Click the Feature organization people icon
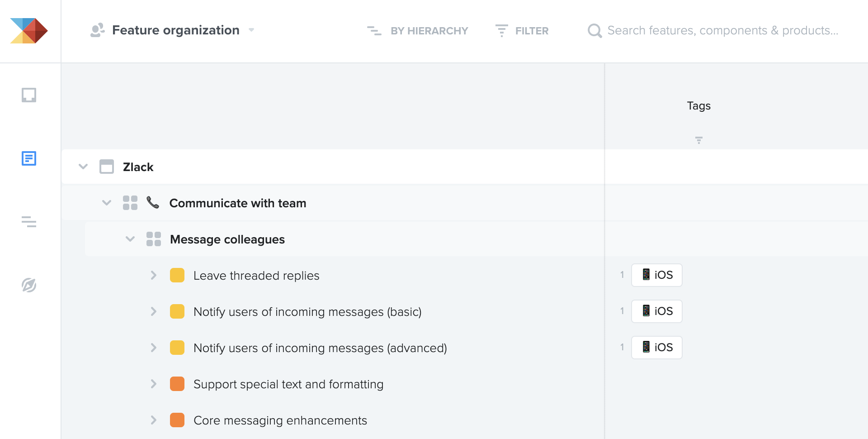This screenshot has width=868, height=439. 97,30
